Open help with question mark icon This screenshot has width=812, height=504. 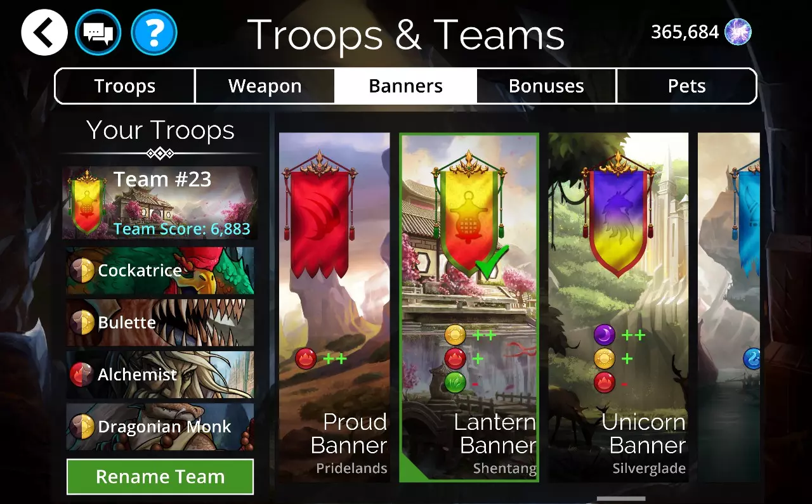(x=154, y=32)
